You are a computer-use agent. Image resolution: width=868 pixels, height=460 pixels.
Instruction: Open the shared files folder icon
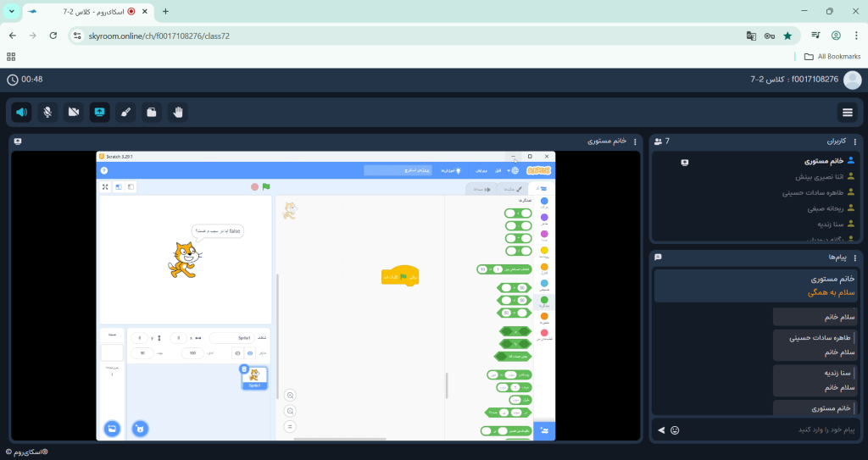pos(152,112)
